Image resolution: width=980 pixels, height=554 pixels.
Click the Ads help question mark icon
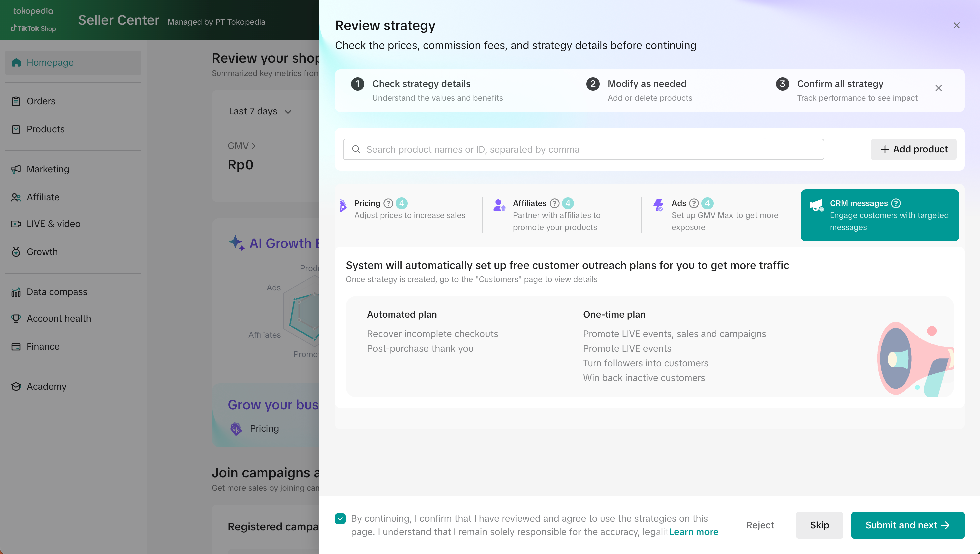694,203
